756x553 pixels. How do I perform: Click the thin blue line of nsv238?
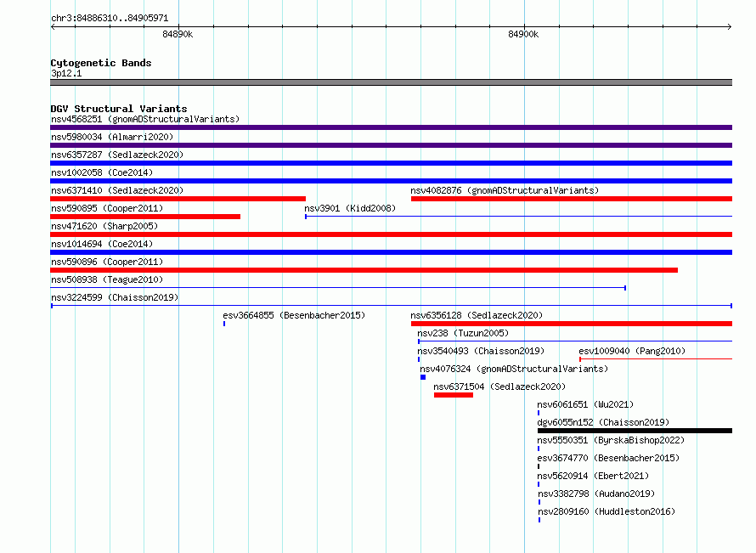click(575, 341)
